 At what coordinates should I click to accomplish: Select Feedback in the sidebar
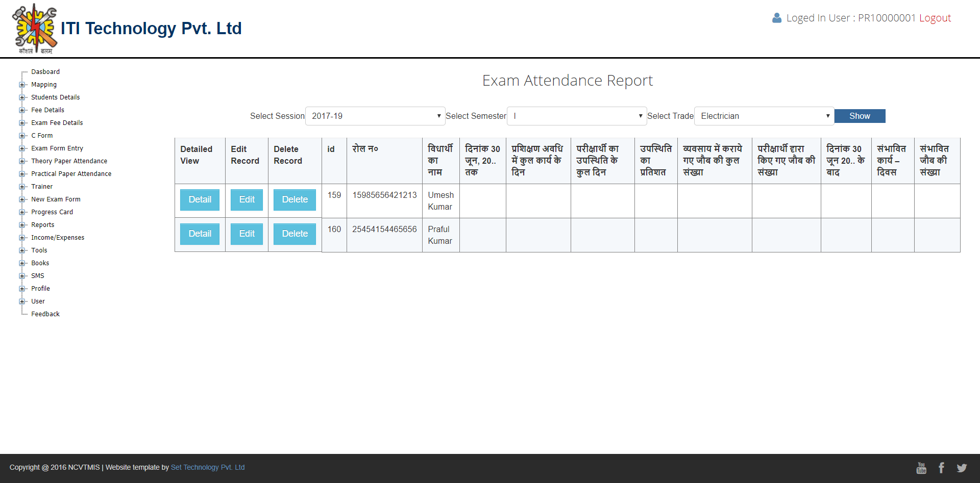45,314
